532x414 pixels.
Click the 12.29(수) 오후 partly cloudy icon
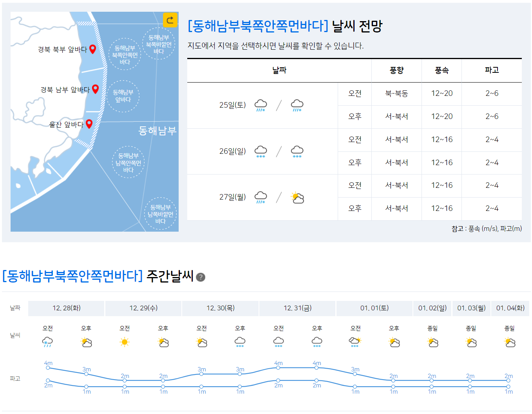point(163,342)
